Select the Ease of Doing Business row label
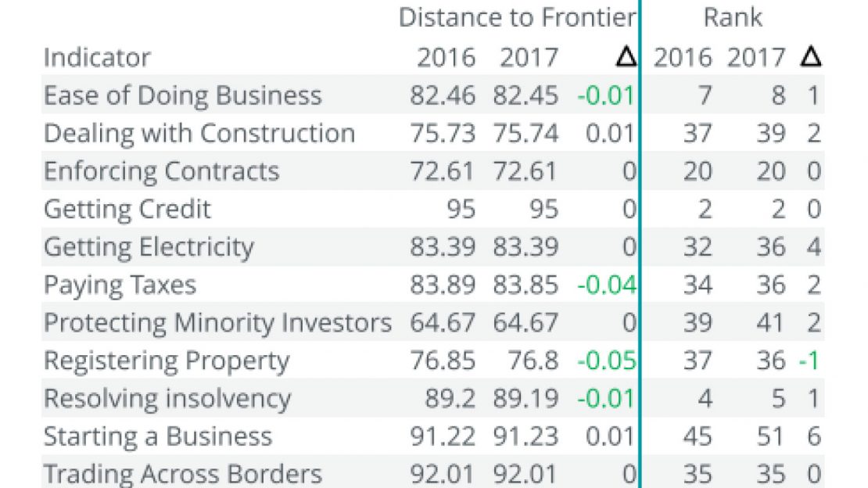The height and width of the screenshot is (488, 868). pyautogui.click(x=182, y=95)
